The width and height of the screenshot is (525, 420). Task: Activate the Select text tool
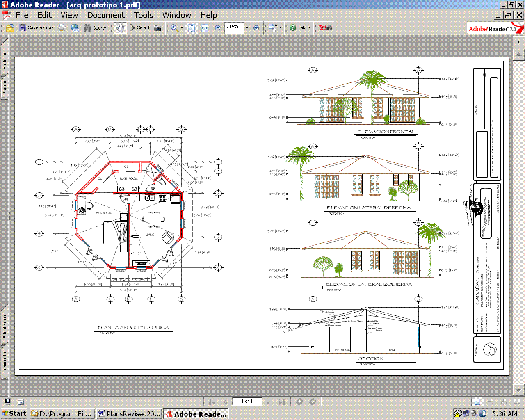(139, 28)
